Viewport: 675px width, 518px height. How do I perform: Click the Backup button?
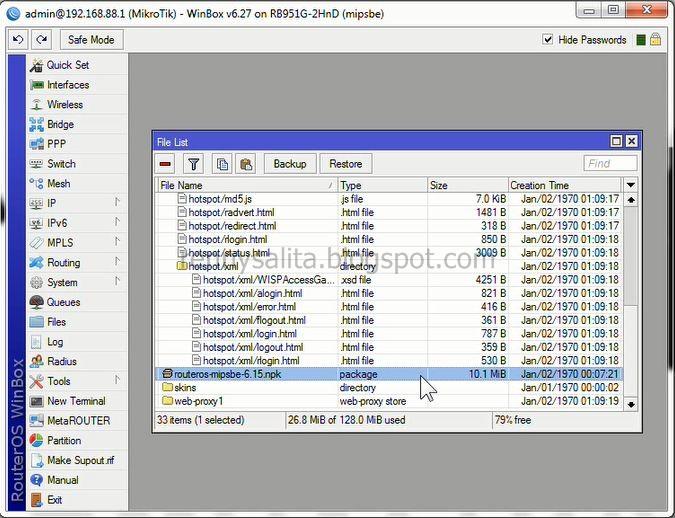(x=290, y=164)
